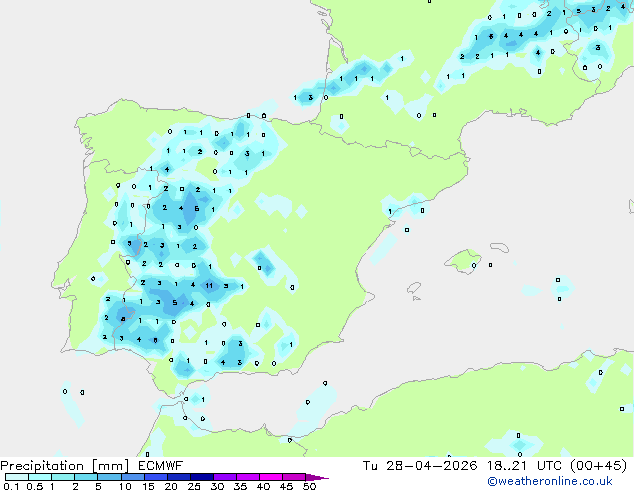Click the 0.5–1 mm legend color swatch
The height and width of the screenshot is (490, 634).
(x=40, y=477)
